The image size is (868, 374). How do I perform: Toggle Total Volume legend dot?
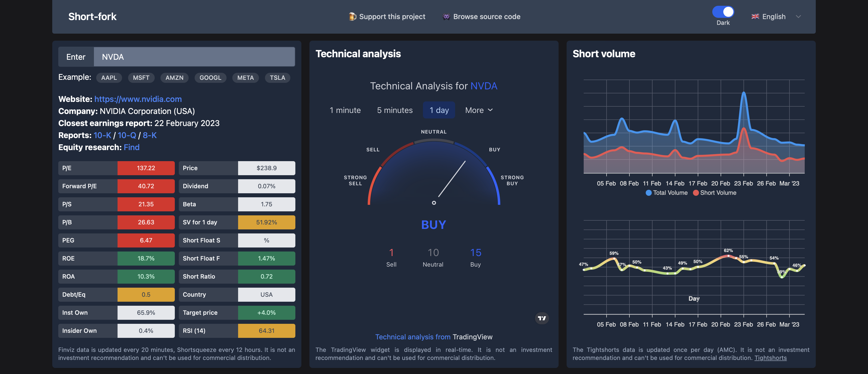tap(648, 193)
